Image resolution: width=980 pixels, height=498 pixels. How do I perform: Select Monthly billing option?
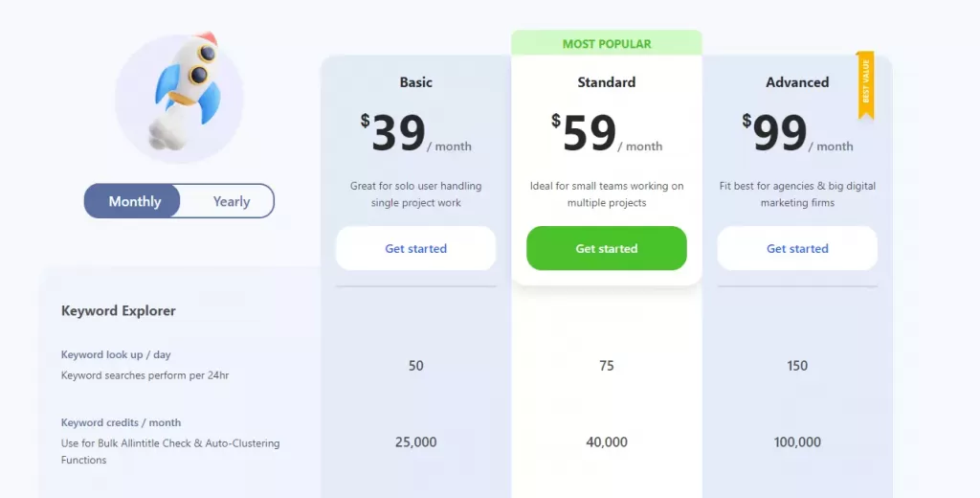pyautogui.click(x=134, y=201)
